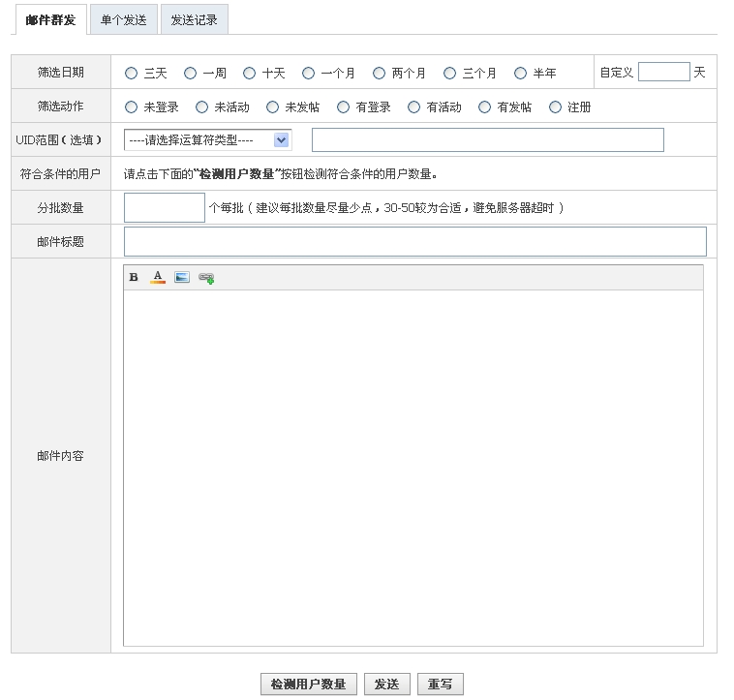Open the 请选择运算符类型 dropdown
The image size is (734, 700).
click(208, 140)
